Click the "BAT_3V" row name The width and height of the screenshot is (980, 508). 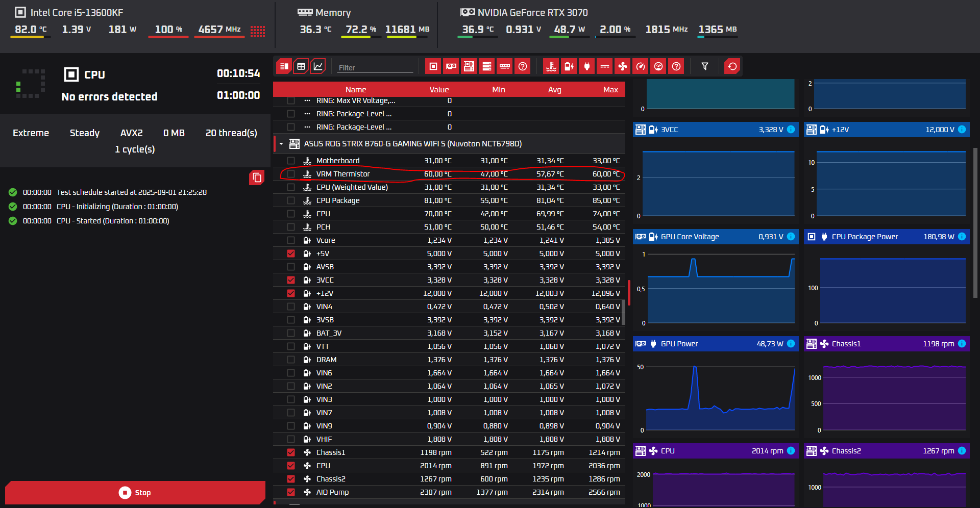pyautogui.click(x=329, y=333)
